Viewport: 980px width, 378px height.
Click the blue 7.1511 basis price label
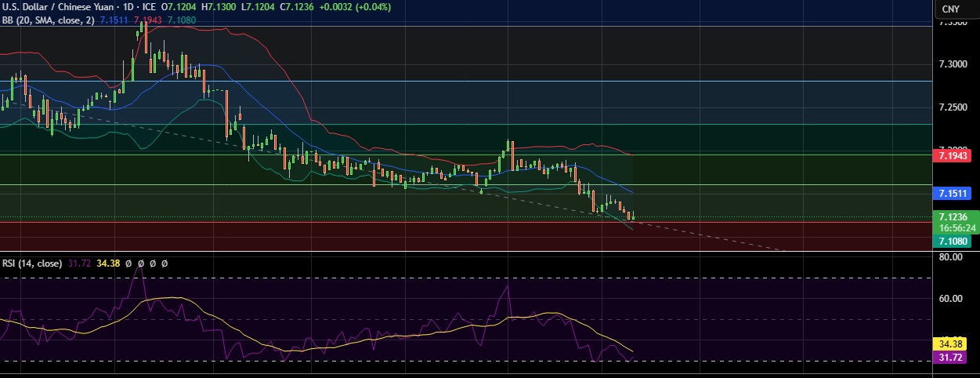pyautogui.click(x=955, y=193)
